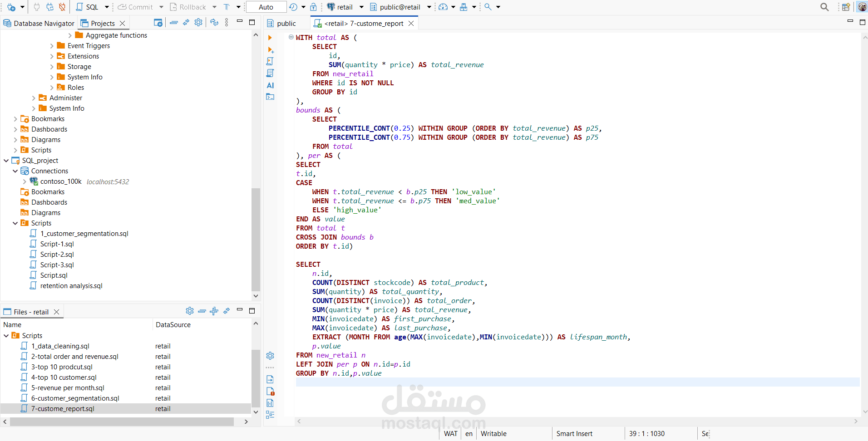Expand all plus icon in Files panel
Viewport: 868px width, 441px height.
point(214,311)
